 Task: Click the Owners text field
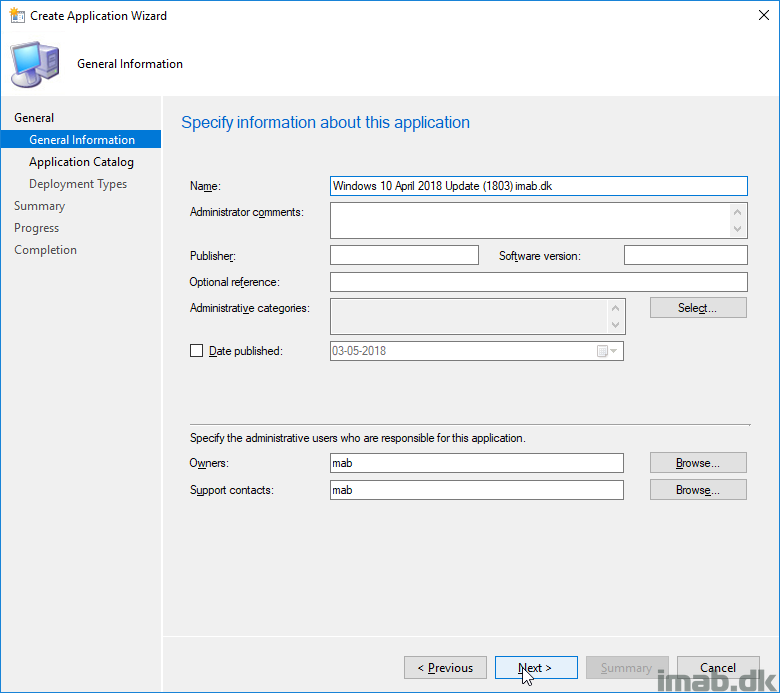pyautogui.click(x=477, y=463)
